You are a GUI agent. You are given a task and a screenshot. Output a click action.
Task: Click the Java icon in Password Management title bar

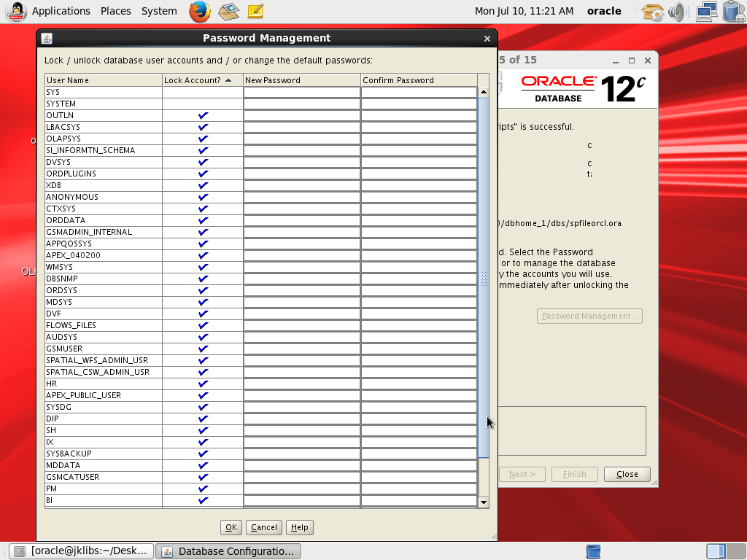pyautogui.click(x=47, y=39)
